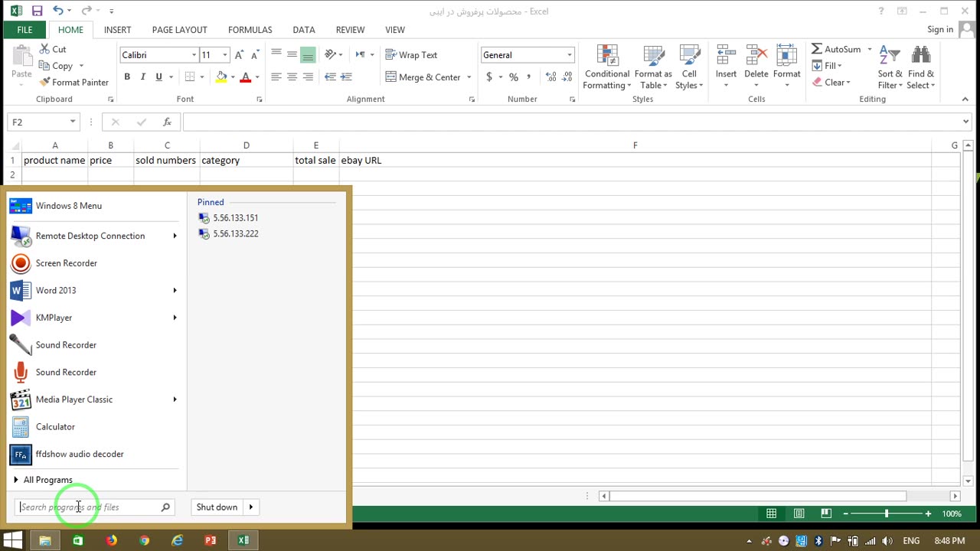Open the FILE tab
Screen dimensions: 980x551
(24, 30)
